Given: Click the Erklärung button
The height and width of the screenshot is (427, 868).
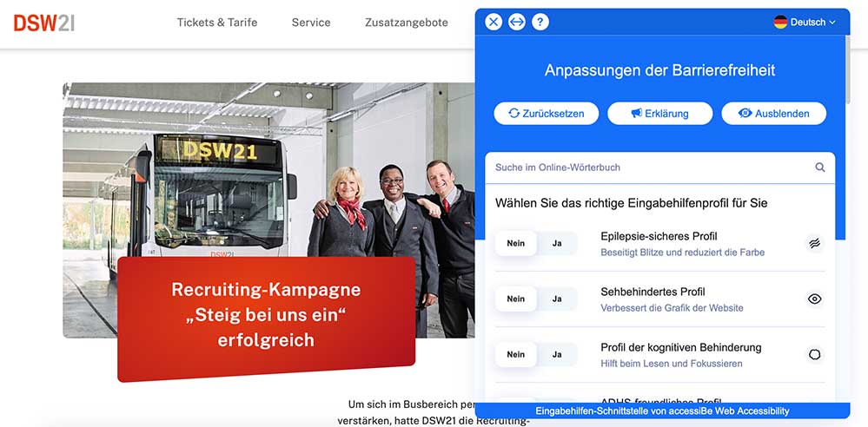Looking at the screenshot, I should pos(659,114).
